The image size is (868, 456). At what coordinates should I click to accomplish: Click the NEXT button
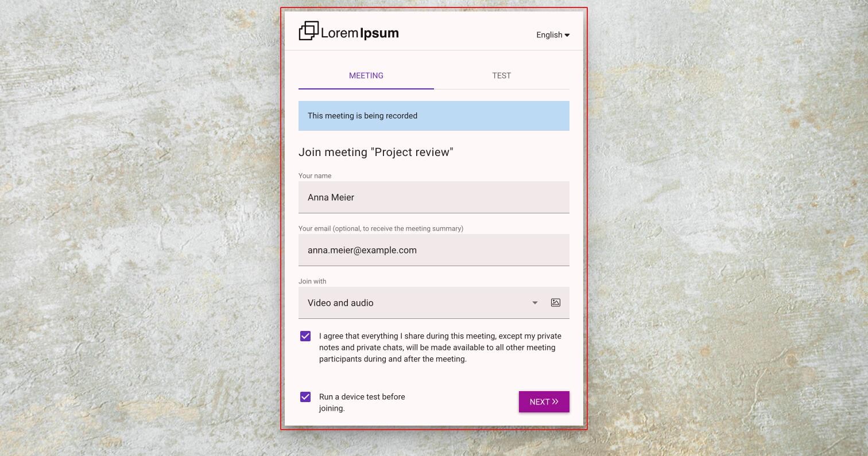coord(544,402)
